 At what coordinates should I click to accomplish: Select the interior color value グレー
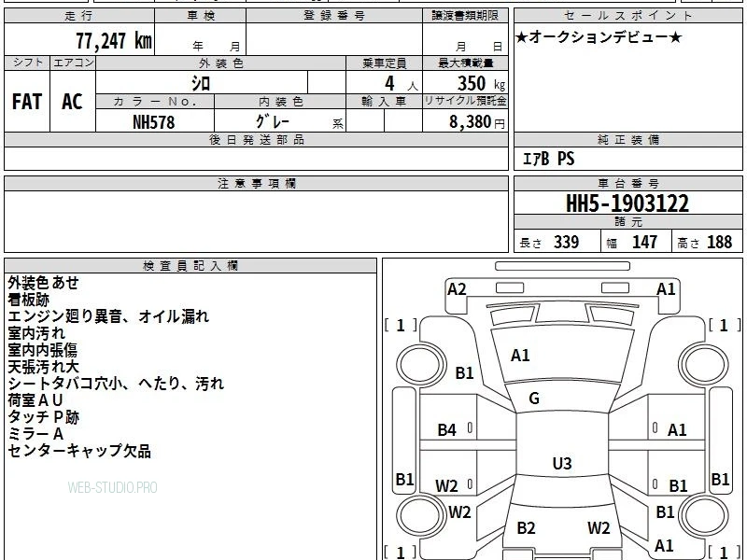click(273, 121)
